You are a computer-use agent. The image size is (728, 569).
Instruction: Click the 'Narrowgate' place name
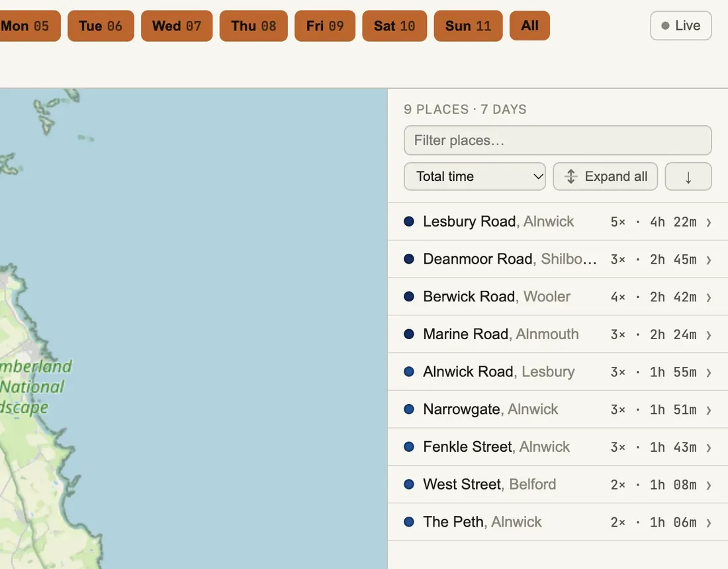(461, 409)
